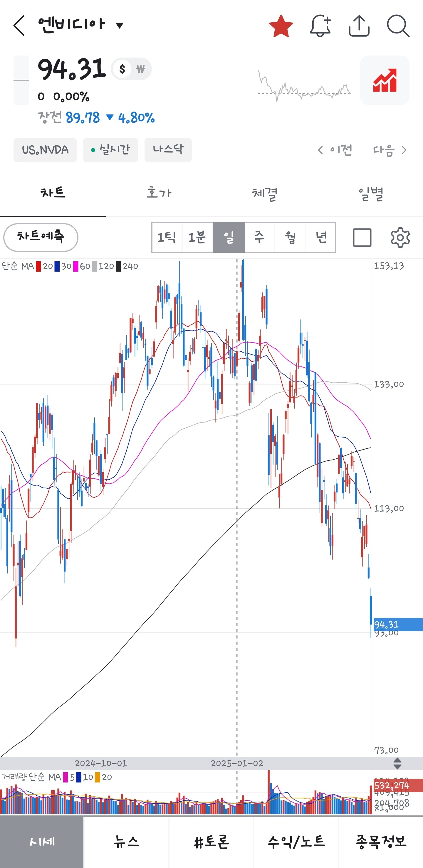Tap the 133.00 axis price label
423x868 pixels.
coord(389,384)
